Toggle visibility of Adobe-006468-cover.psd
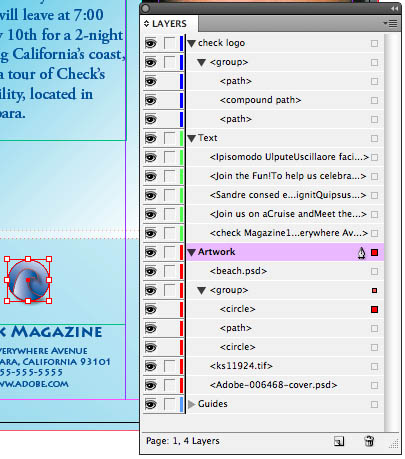Screen dimensions: 405x459 tap(151, 385)
